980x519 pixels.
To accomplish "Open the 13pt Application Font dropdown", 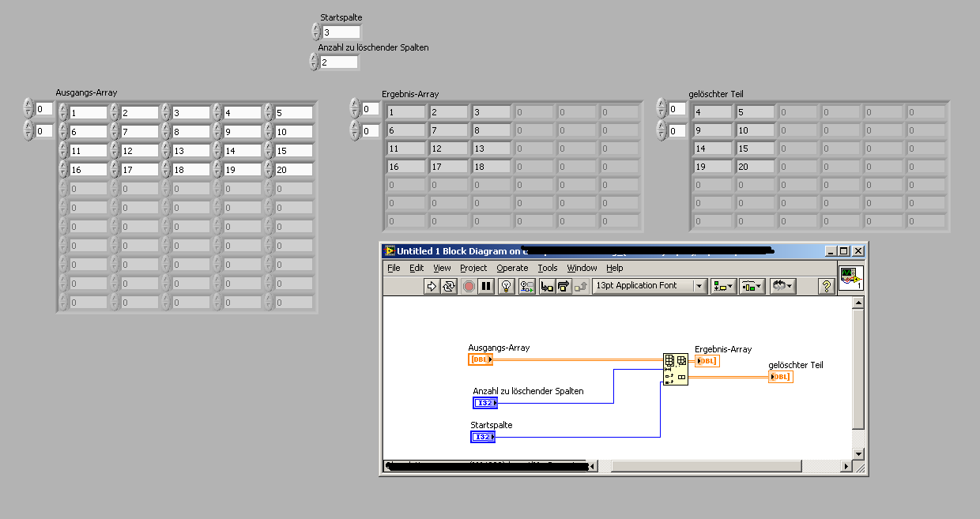I will (x=650, y=286).
